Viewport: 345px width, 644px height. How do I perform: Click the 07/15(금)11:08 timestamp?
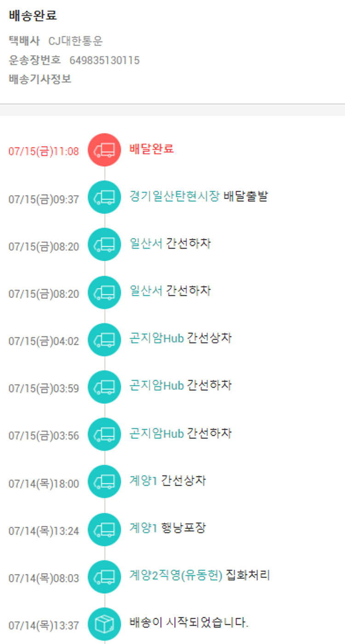(44, 151)
